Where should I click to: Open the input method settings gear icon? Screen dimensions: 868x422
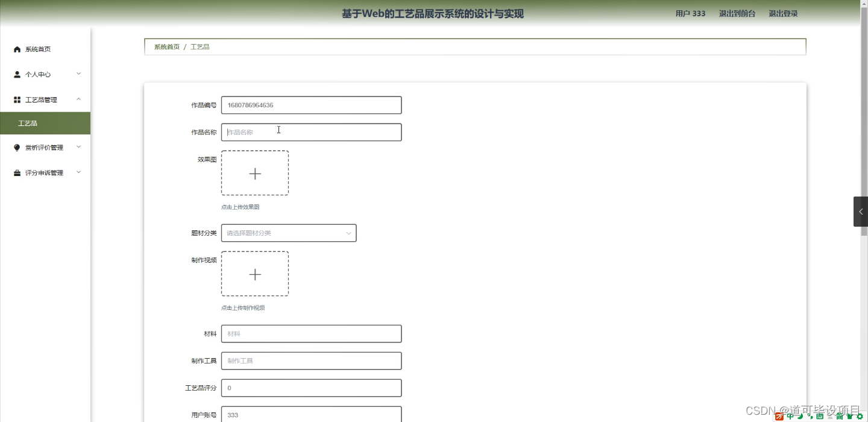(860, 416)
